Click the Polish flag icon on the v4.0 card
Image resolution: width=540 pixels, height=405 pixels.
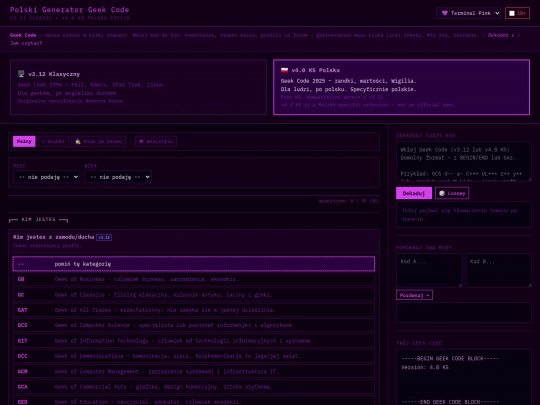coord(284,70)
